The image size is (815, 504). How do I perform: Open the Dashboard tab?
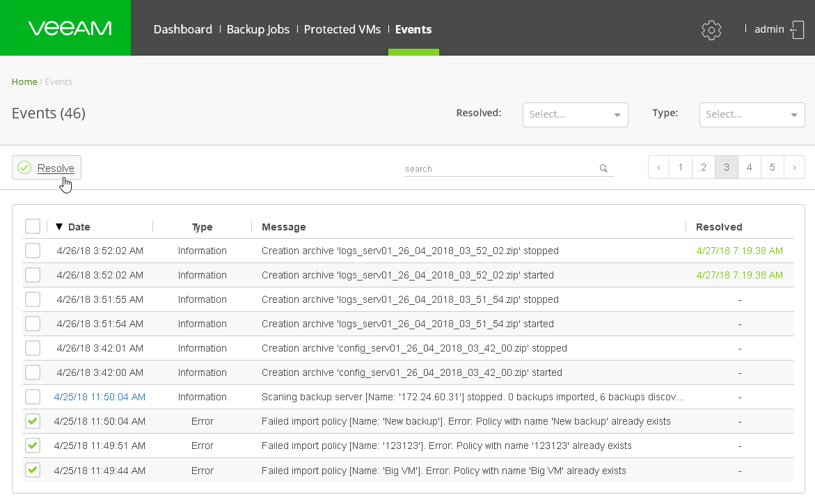tap(183, 29)
